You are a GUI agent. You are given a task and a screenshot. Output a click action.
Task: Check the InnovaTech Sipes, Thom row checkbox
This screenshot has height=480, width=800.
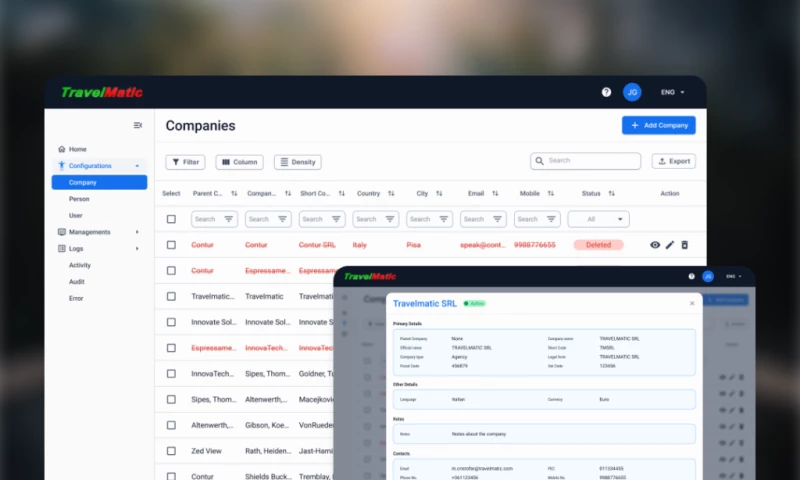click(171, 374)
